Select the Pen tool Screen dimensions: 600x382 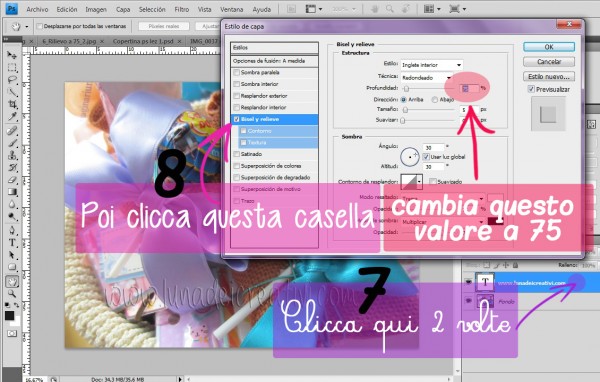click(x=12, y=231)
